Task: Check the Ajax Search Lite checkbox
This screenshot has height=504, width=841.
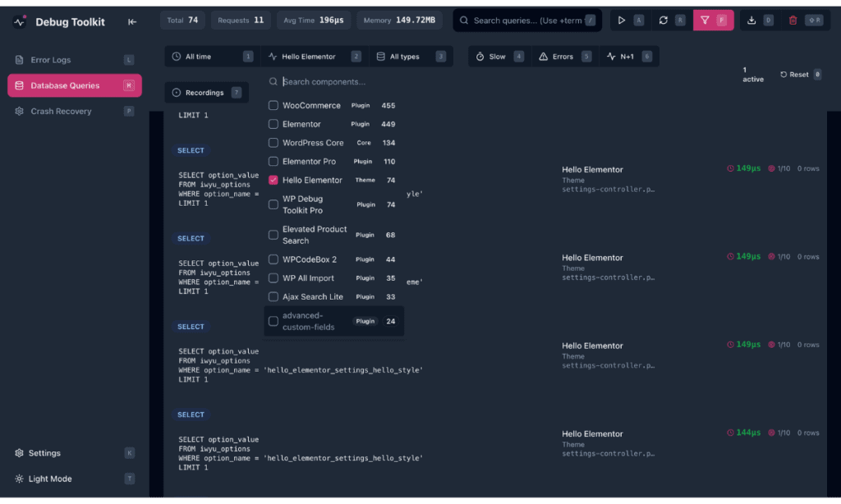Action: point(273,296)
